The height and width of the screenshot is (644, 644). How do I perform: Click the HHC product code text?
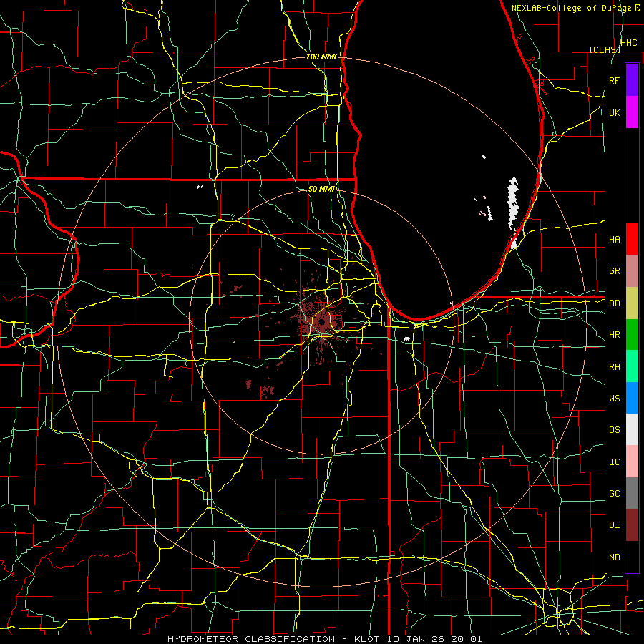[x=628, y=43]
